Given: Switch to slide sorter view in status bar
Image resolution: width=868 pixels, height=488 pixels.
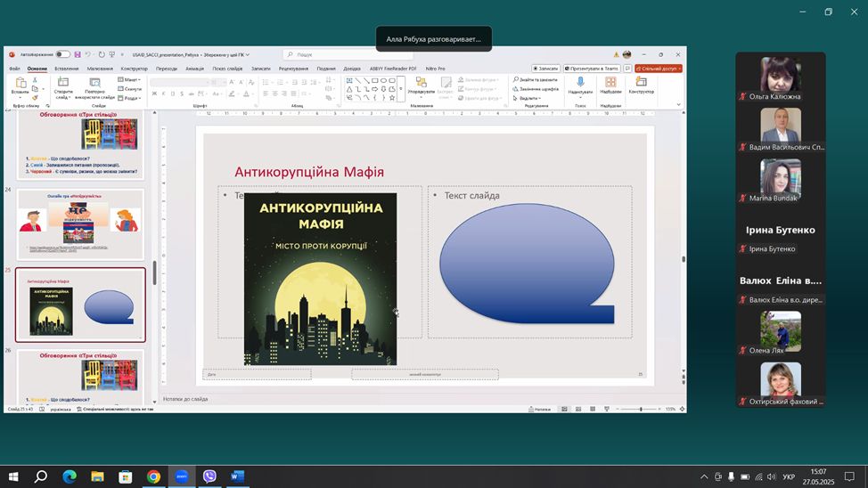Looking at the screenshot, I should [x=577, y=409].
